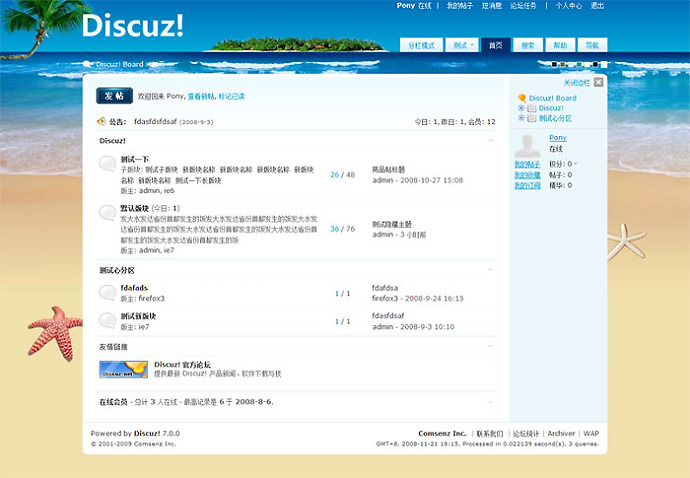Image resolution: width=690 pixels, height=478 pixels.
Task: Open the 搜索 search tab
Action: 528,45
